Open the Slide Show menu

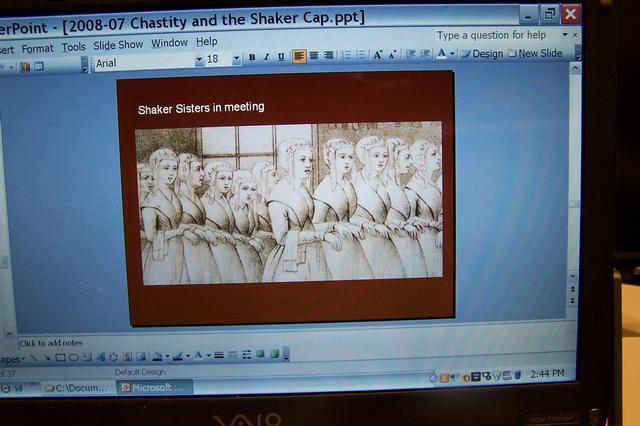[118, 45]
